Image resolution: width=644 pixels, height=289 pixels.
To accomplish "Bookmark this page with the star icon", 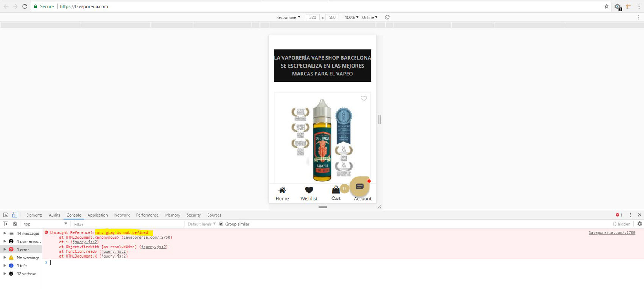I will pyautogui.click(x=606, y=6).
